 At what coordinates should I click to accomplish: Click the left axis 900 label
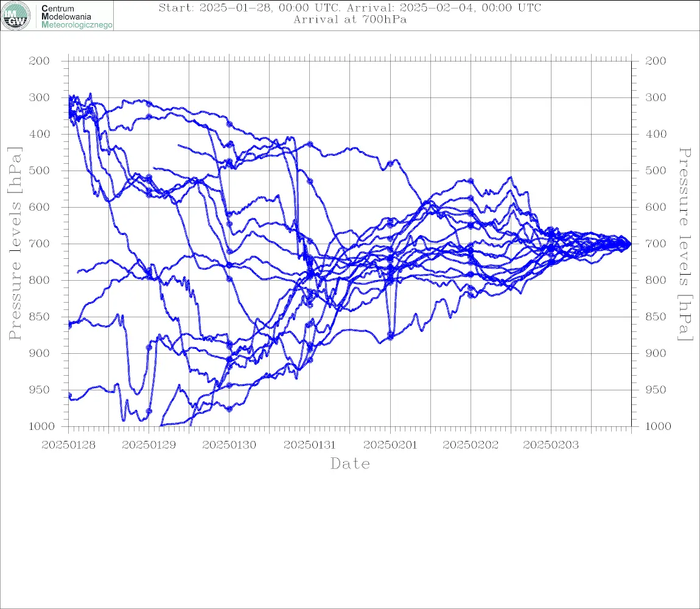40,353
